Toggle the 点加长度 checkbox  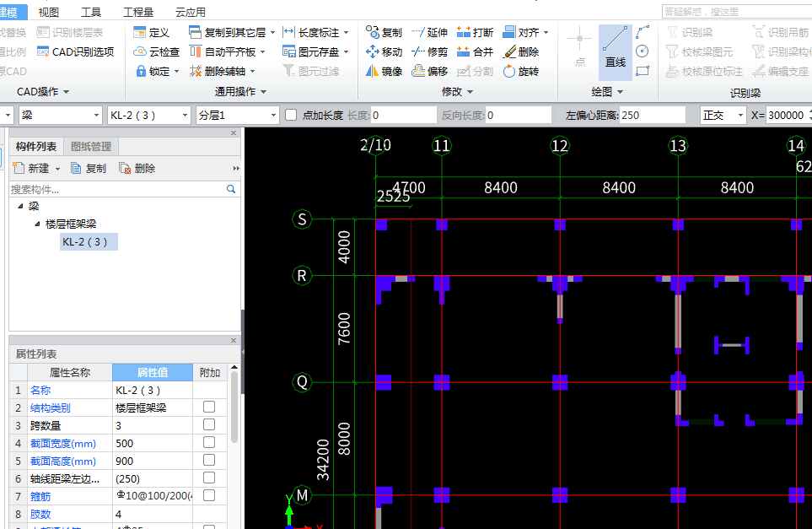pyautogui.click(x=291, y=115)
